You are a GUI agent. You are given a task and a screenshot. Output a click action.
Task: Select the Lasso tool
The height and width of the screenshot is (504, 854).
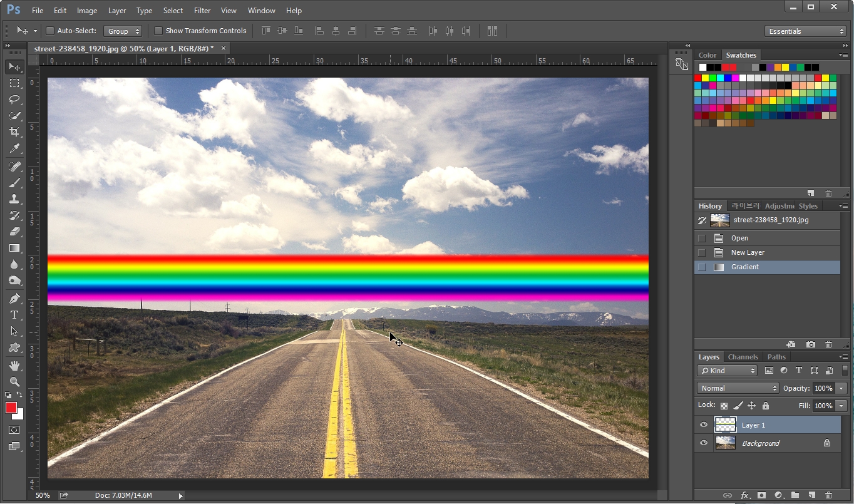click(14, 100)
